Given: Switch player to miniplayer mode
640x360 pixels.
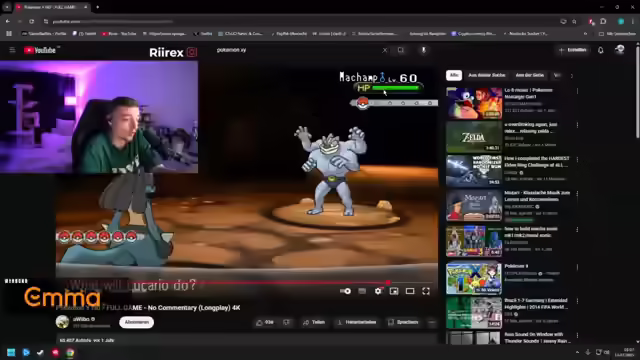Looking at the screenshot, I should click(394, 291).
